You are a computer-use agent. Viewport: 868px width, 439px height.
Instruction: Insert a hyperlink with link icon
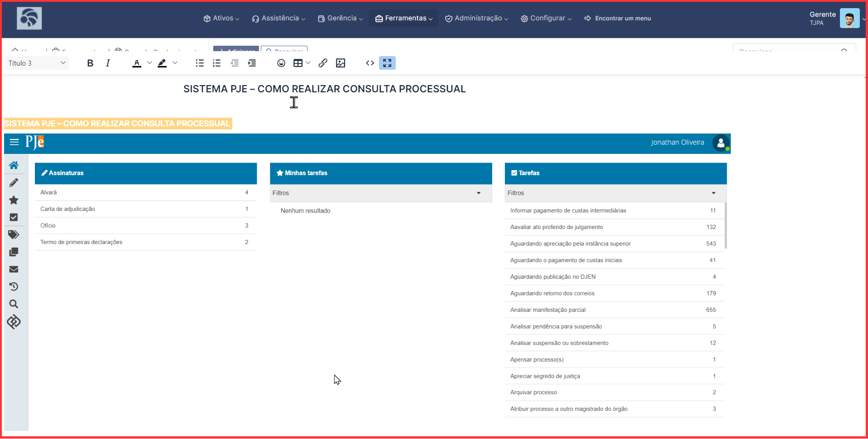coord(323,63)
